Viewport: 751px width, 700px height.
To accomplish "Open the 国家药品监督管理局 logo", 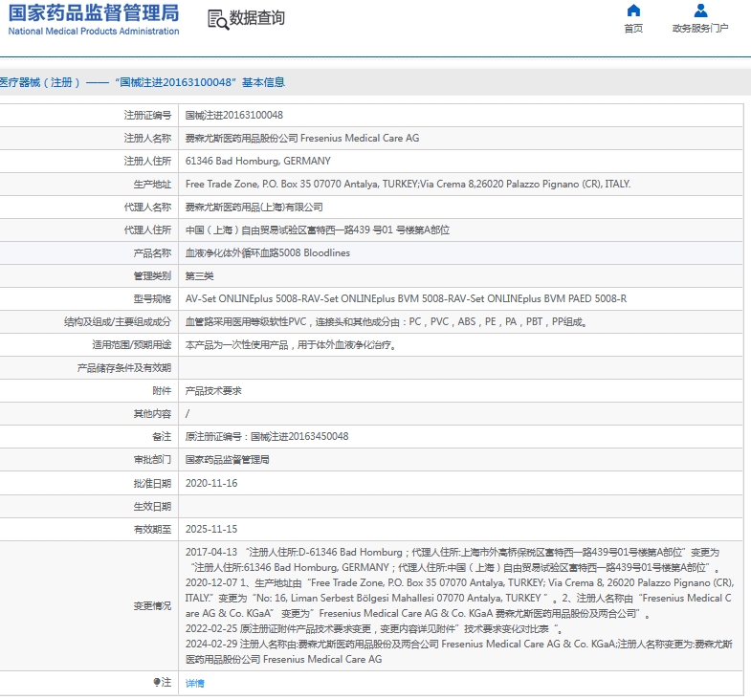I will 94,13.
